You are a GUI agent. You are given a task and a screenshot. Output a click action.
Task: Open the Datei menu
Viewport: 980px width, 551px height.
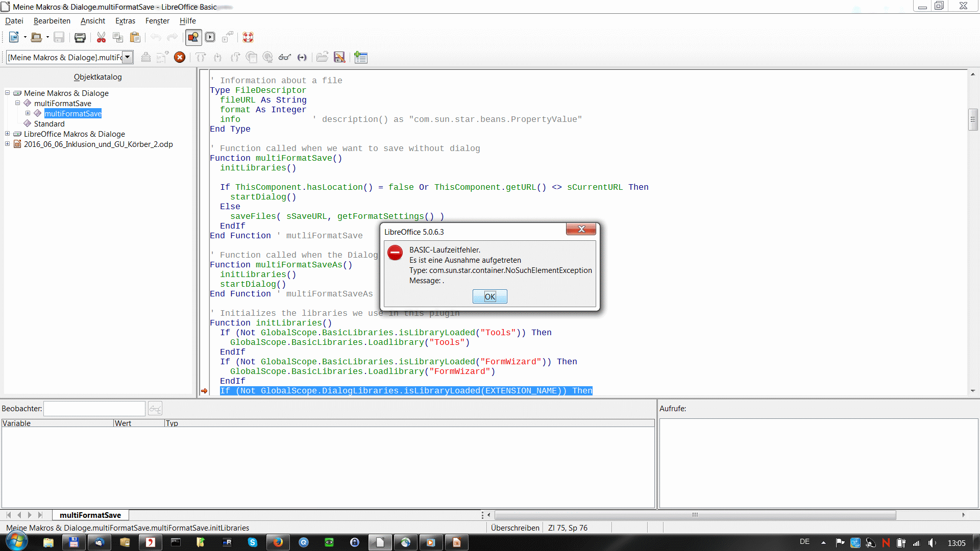pos(14,21)
